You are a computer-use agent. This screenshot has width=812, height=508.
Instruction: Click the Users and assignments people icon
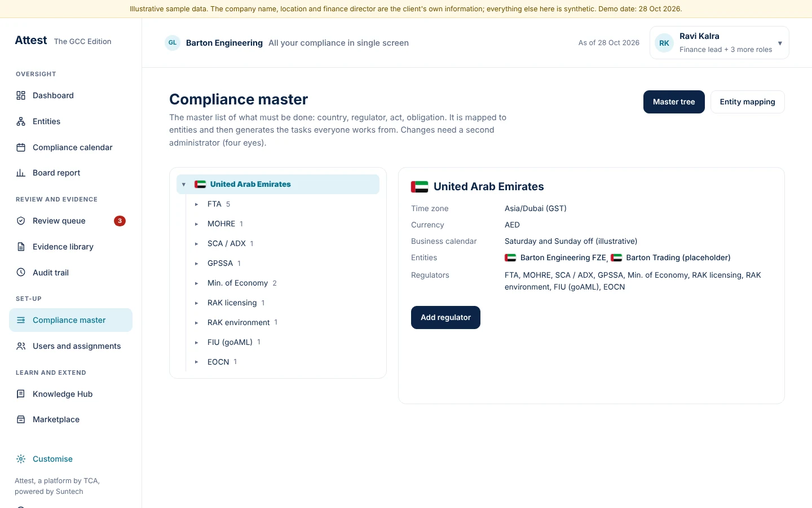pos(21,346)
